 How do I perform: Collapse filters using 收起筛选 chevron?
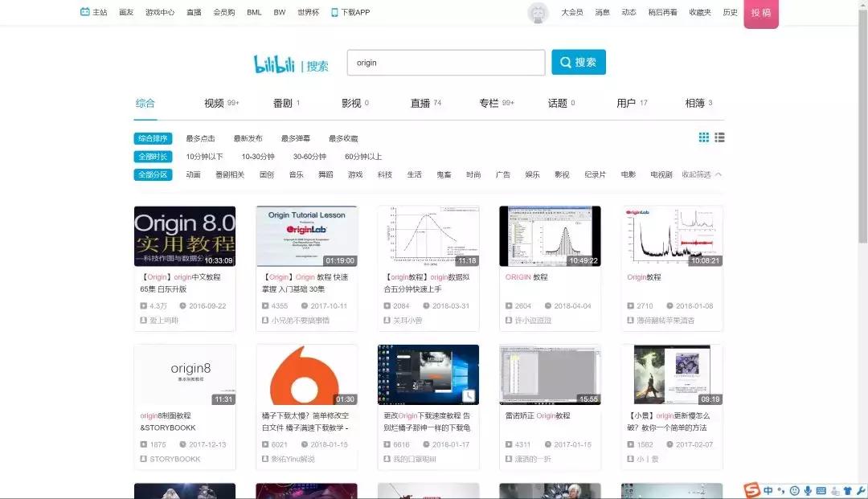(701, 174)
